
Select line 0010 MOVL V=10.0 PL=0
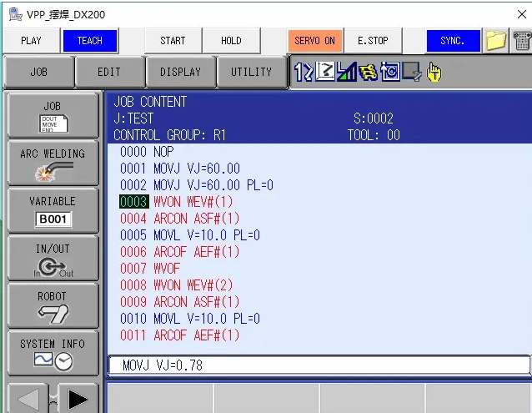(190, 319)
